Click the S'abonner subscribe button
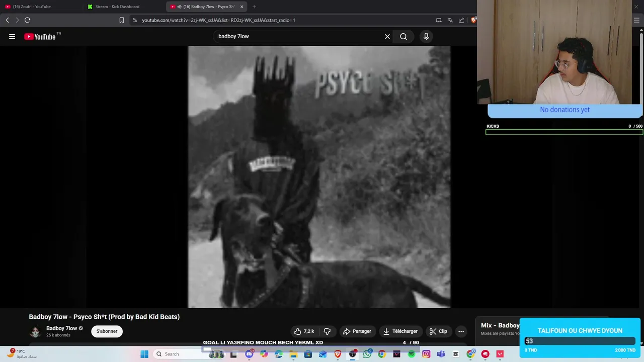 (x=107, y=331)
